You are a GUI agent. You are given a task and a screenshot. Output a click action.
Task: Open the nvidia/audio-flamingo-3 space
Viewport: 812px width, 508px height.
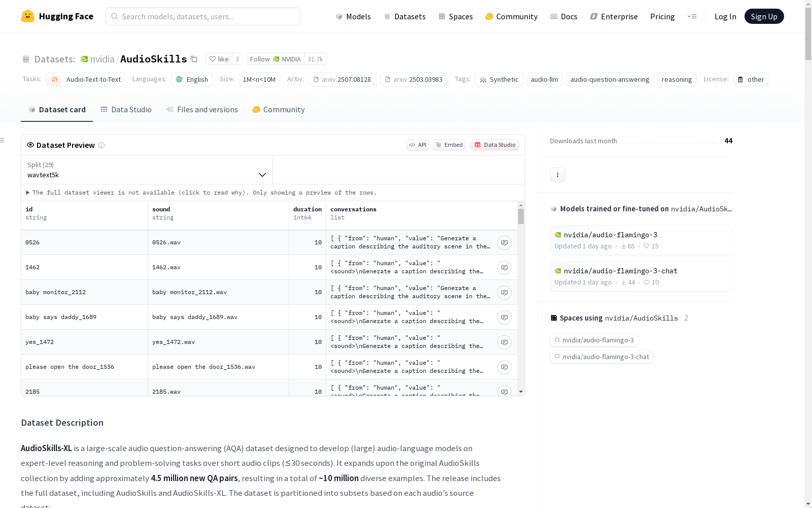(x=594, y=340)
